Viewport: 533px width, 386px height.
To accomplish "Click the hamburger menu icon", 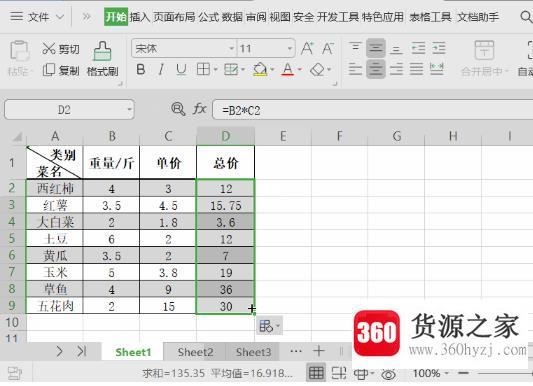I will 17,17.
